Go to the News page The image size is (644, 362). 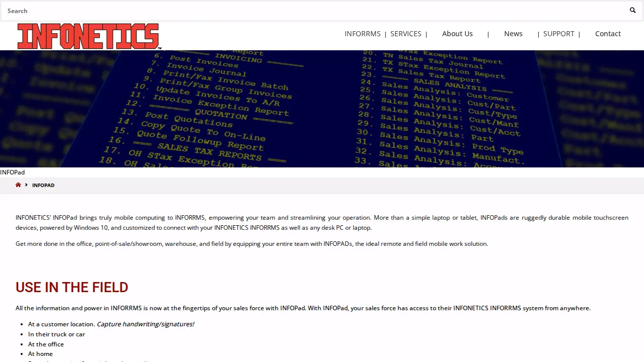pyautogui.click(x=513, y=34)
